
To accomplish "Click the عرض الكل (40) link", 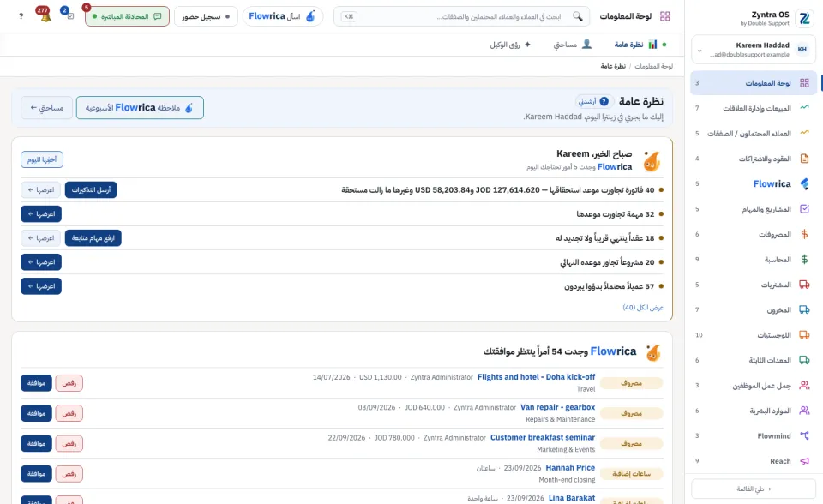I will click(643, 308).
